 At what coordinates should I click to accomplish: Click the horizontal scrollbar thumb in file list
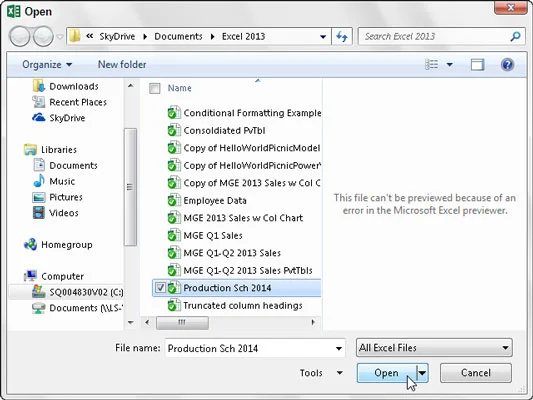[x=182, y=322]
